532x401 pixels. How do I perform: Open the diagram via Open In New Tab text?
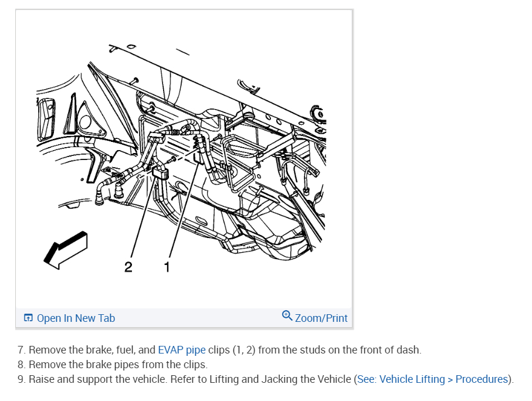pos(76,318)
